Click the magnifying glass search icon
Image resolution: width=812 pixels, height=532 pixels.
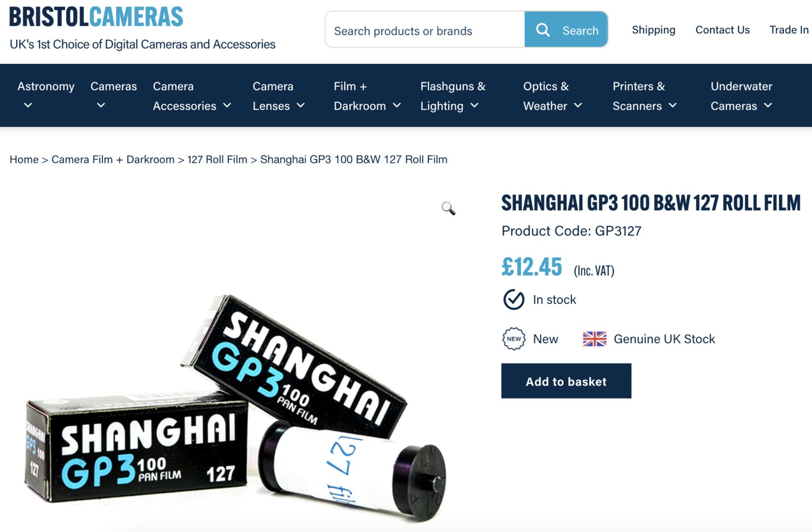coord(543,30)
